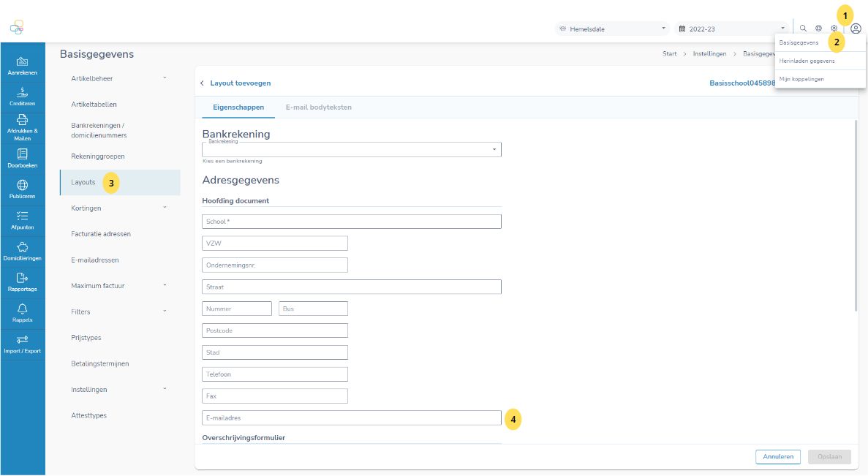Click into the School name field
This screenshot has height=476, width=868.
[x=351, y=222]
